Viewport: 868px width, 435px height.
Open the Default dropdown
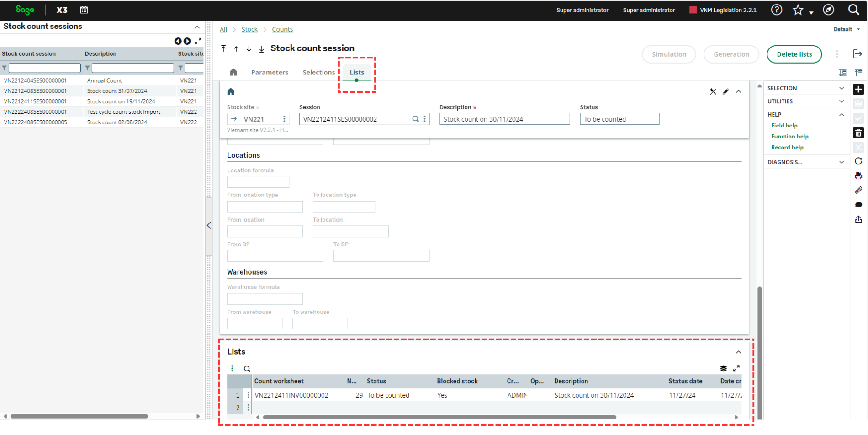tap(847, 29)
